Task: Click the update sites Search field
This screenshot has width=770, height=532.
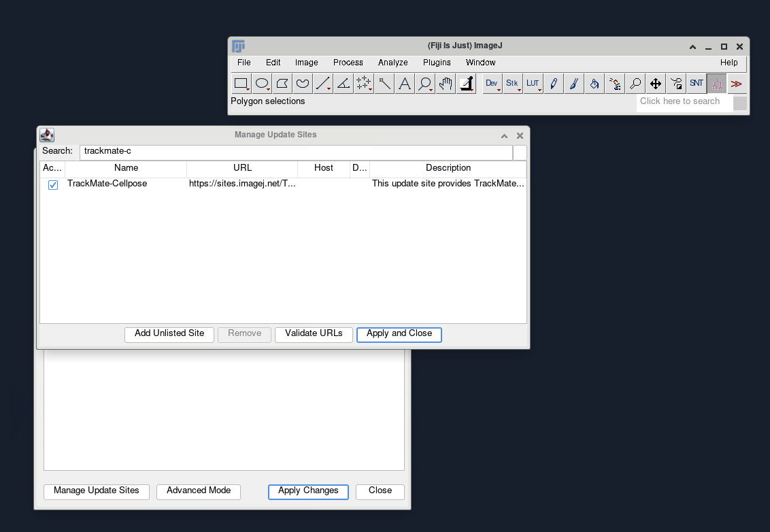Action: pyautogui.click(x=296, y=151)
